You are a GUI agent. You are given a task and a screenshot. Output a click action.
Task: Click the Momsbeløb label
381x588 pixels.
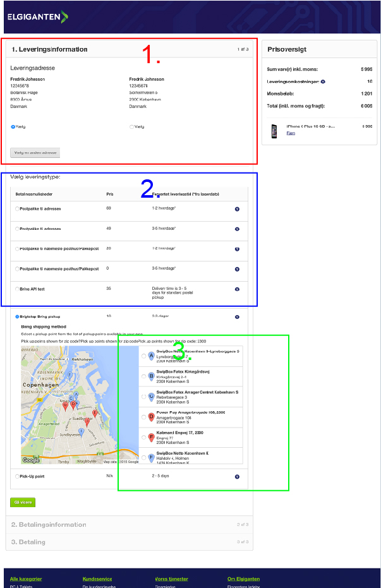click(280, 93)
